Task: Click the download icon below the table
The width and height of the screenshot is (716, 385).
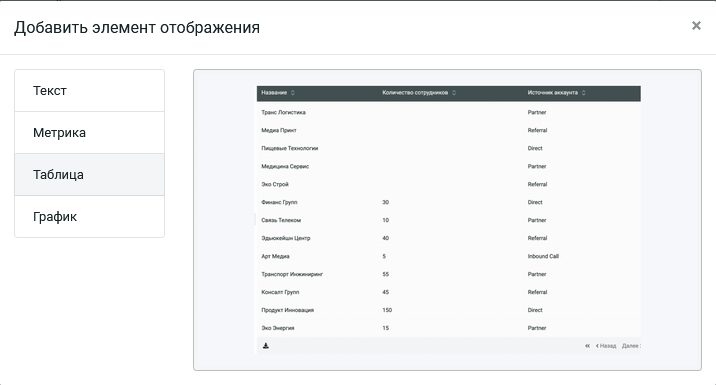Action: coord(266,346)
